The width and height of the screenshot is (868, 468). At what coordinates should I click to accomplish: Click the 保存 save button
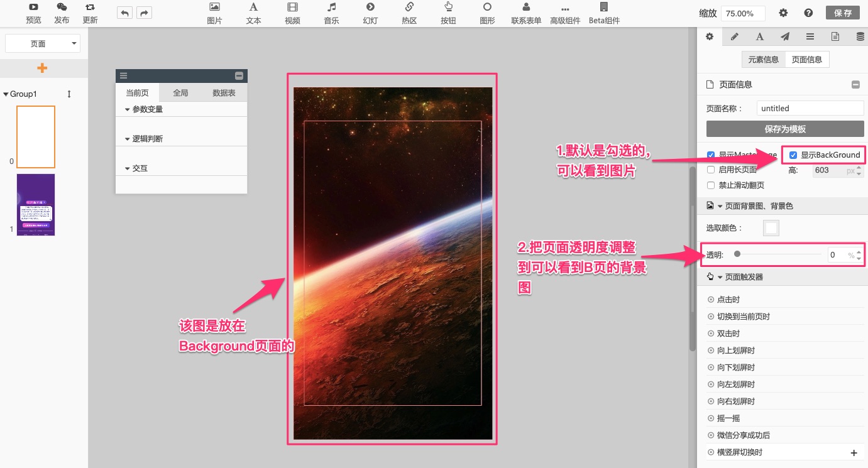click(x=842, y=13)
